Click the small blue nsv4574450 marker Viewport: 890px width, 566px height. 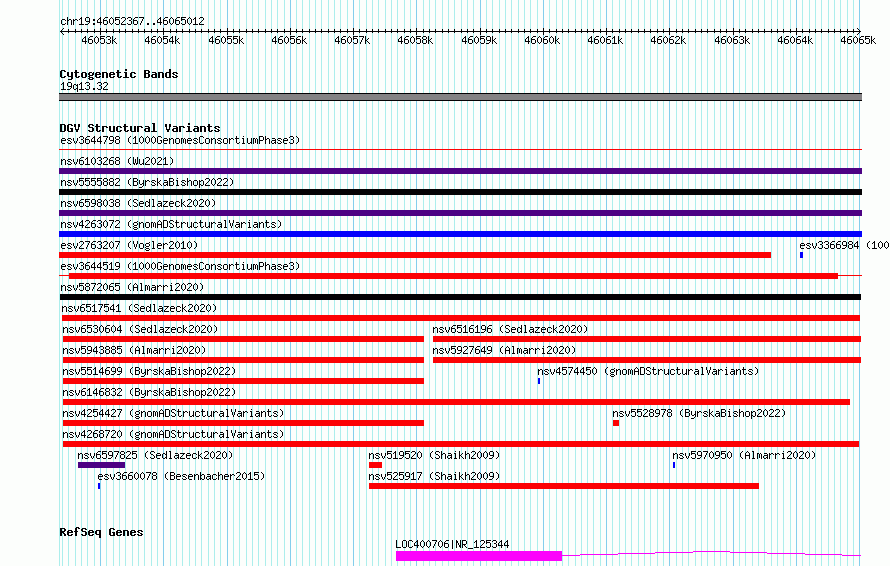(x=539, y=381)
